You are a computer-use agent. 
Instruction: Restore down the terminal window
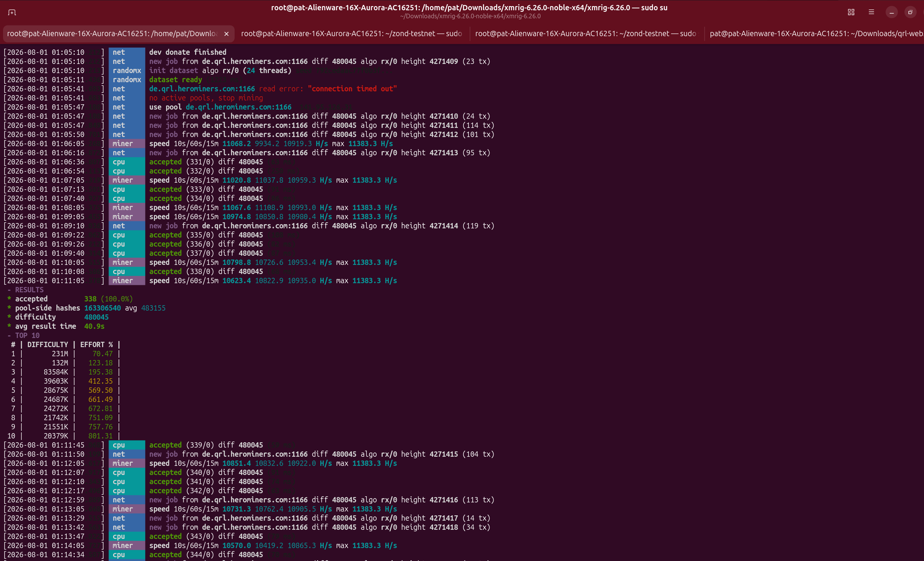910,12
